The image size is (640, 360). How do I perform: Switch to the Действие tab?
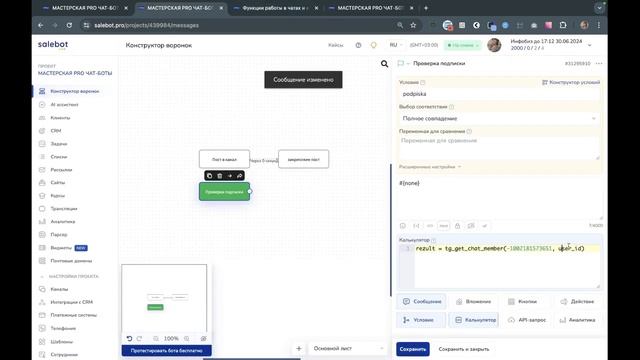577,302
